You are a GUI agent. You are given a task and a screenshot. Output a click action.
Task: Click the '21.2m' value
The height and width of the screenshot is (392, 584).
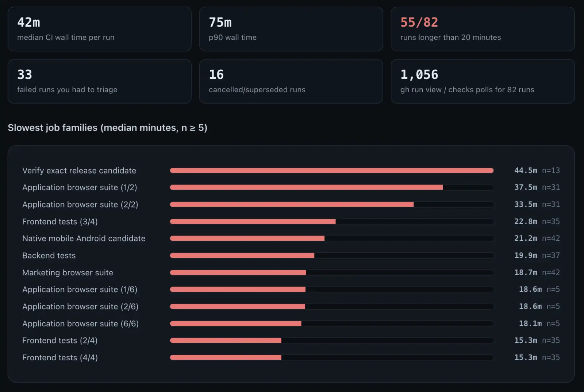526,238
